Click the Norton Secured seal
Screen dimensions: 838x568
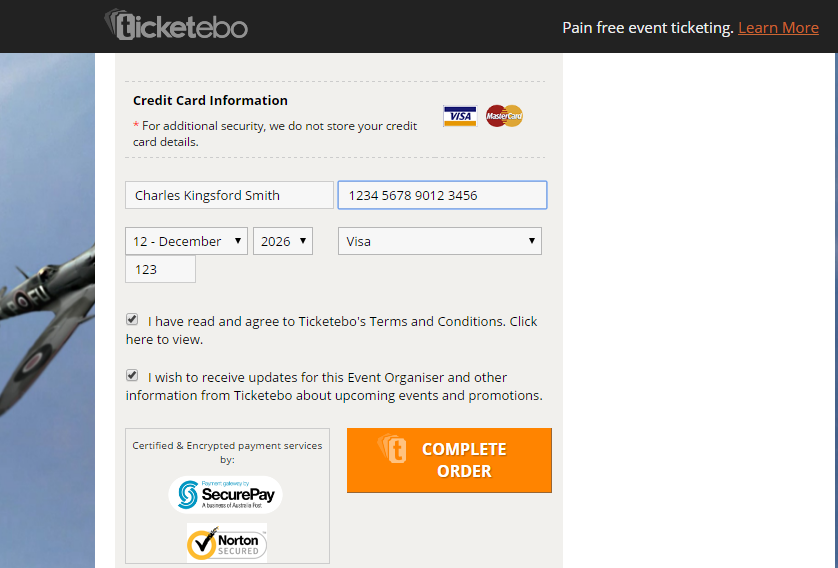click(227, 542)
